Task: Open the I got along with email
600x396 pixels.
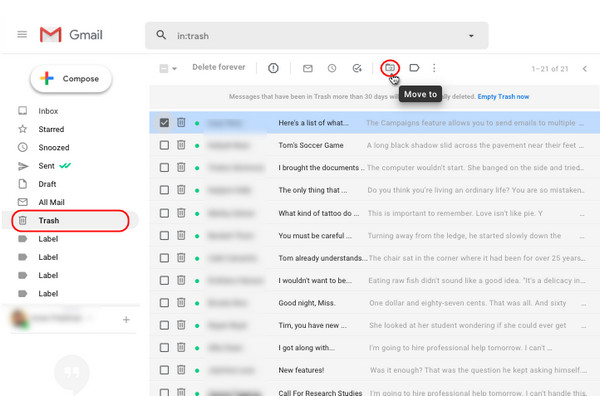Action: pos(375,348)
